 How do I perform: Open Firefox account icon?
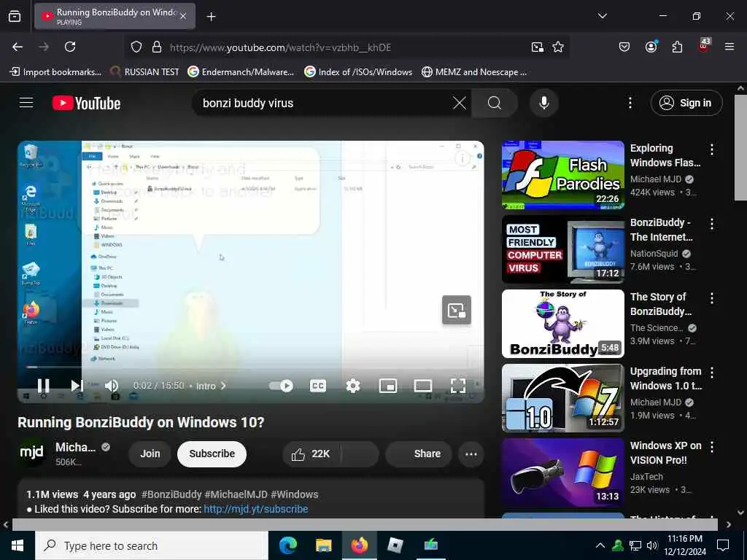pyautogui.click(x=651, y=47)
